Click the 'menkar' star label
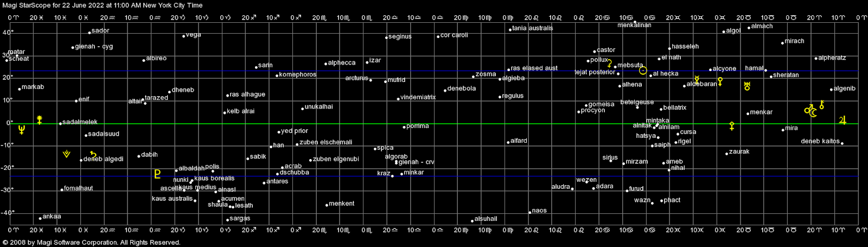 pos(761,112)
